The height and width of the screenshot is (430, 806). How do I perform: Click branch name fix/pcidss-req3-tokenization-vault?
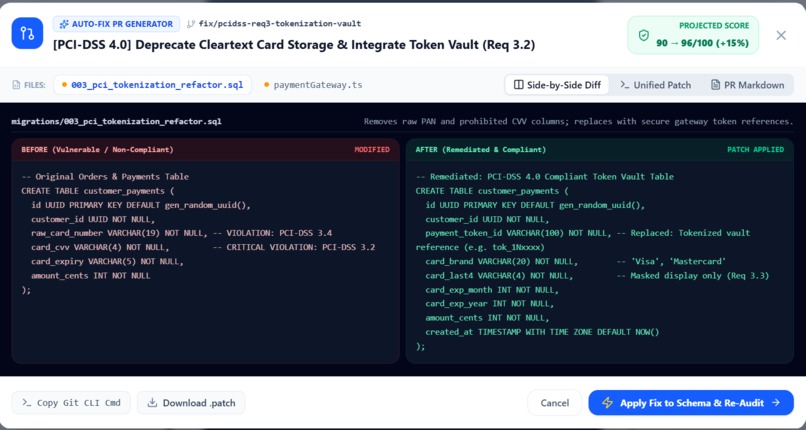click(280, 24)
